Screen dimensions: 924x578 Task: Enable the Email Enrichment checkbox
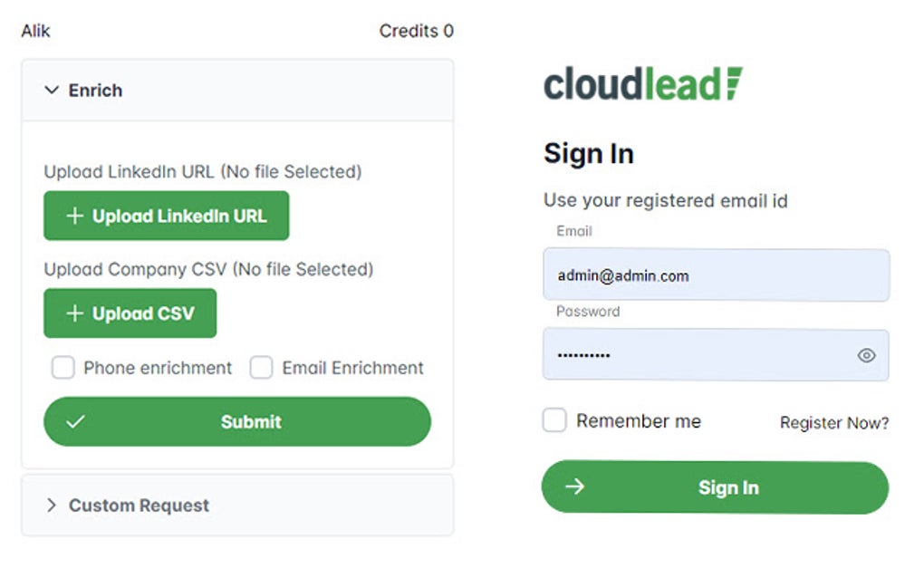point(261,368)
